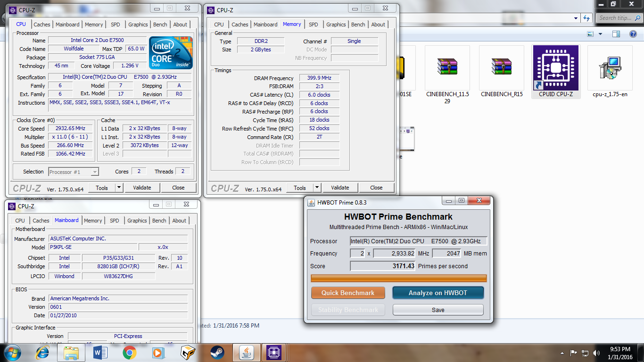Click the Java icon in HWBOT Prime title bar
Screen dimensions: 644x362
click(311, 203)
